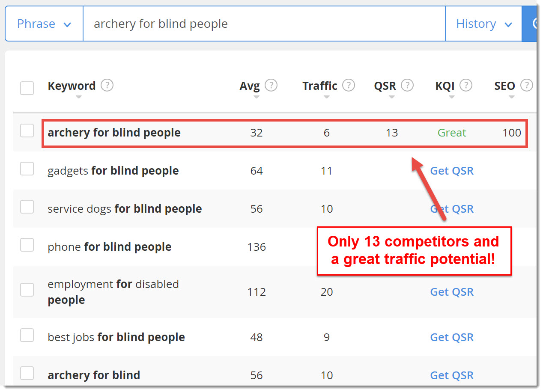Select the 'archery for blind people' row checkbox
This screenshot has height=392, width=543.
[x=27, y=131]
